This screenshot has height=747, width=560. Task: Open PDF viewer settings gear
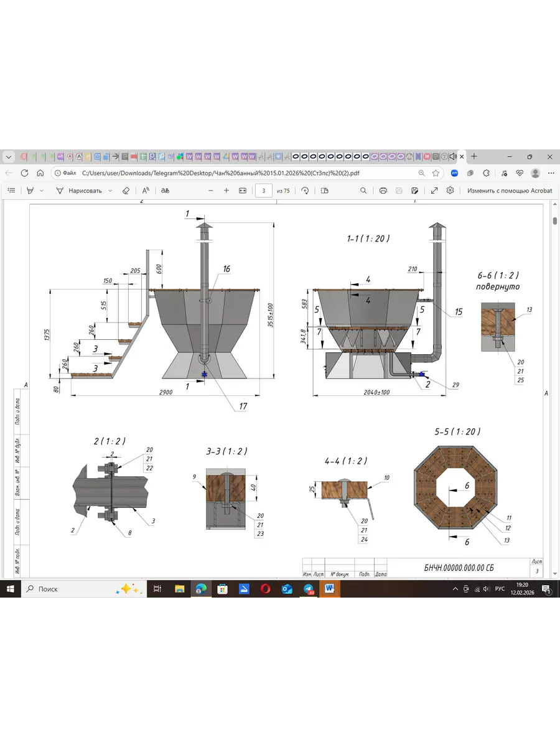(x=450, y=190)
